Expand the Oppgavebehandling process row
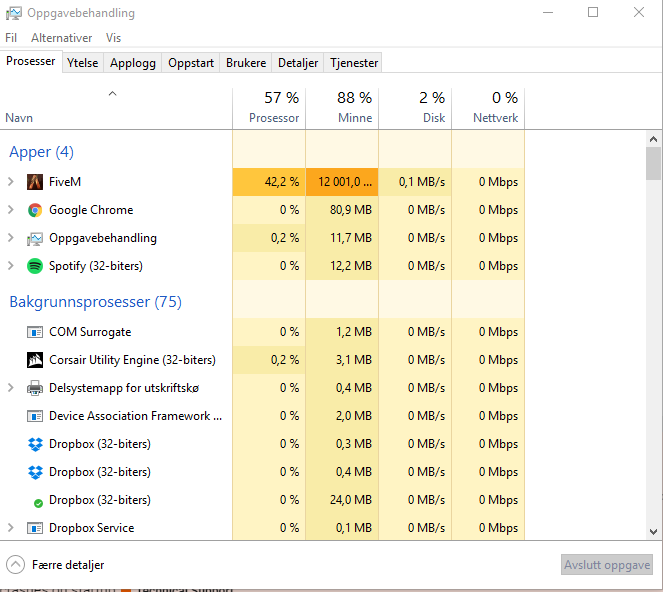 click(11, 238)
